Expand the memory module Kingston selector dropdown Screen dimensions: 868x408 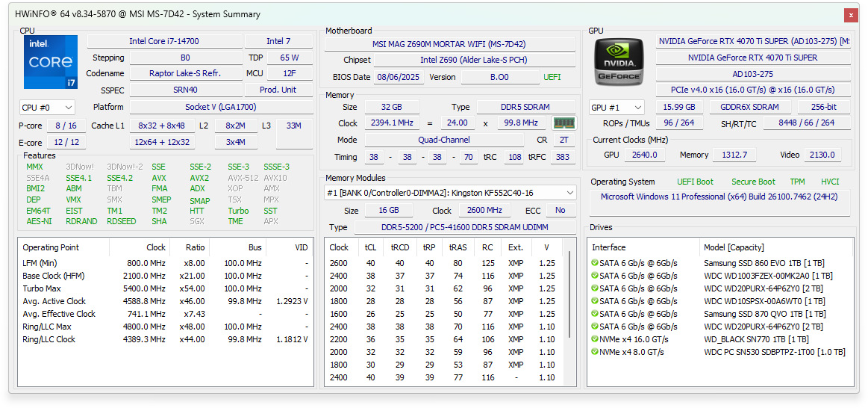coord(450,192)
